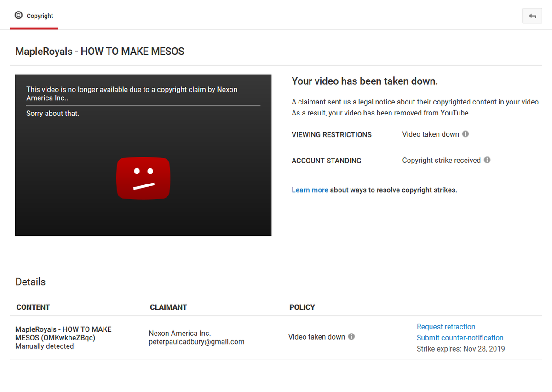Click Submit counter-notification link

tap(460, 338)
